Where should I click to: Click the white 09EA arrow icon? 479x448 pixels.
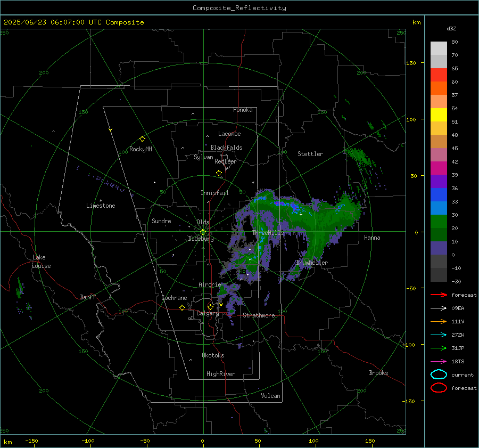click(x=439, y=308)
